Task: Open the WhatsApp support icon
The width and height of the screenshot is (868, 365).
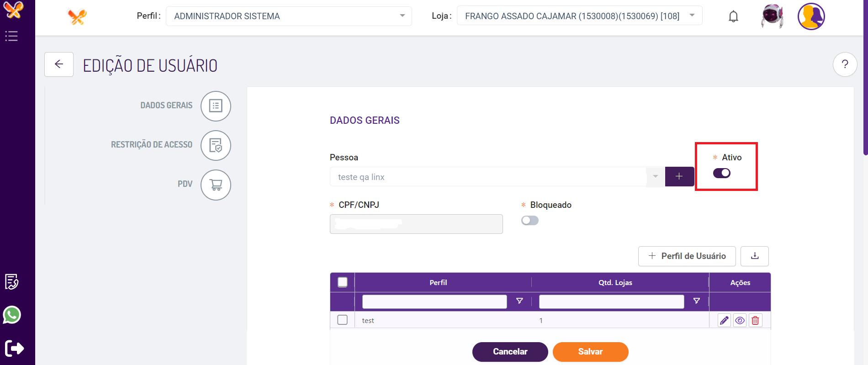Action: pos(12,315)
